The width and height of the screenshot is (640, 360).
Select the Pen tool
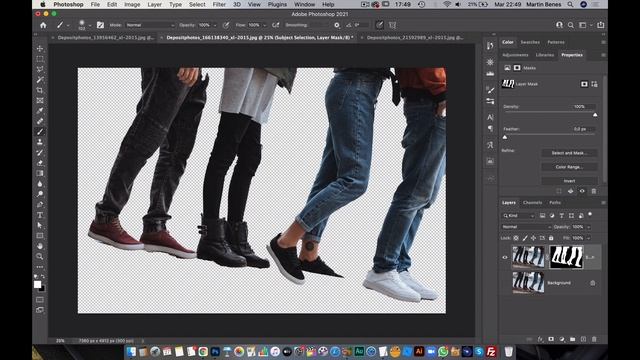40,204
